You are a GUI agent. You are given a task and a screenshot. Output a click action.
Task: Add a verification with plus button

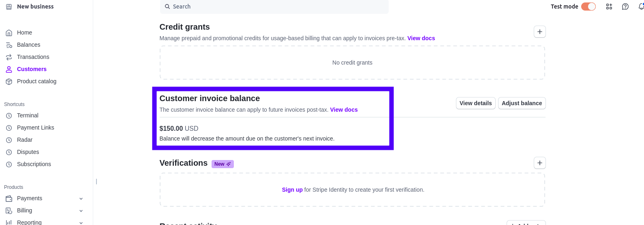click(x=539, y=163)
